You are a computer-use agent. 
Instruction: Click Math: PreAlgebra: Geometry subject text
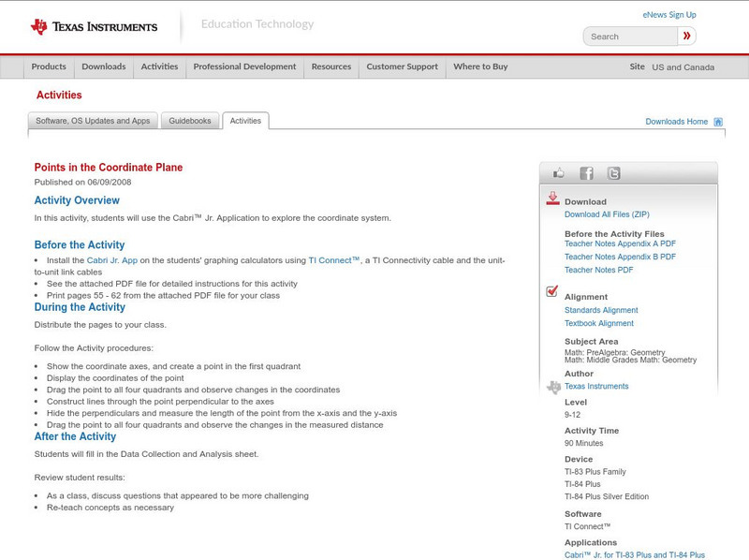tap(615, 352)
